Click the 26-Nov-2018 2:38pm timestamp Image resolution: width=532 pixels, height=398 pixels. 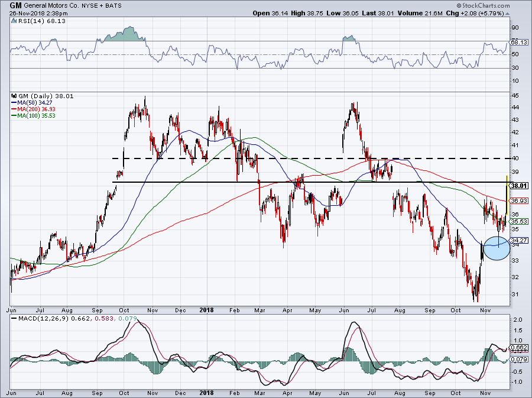tap(38, 14)
